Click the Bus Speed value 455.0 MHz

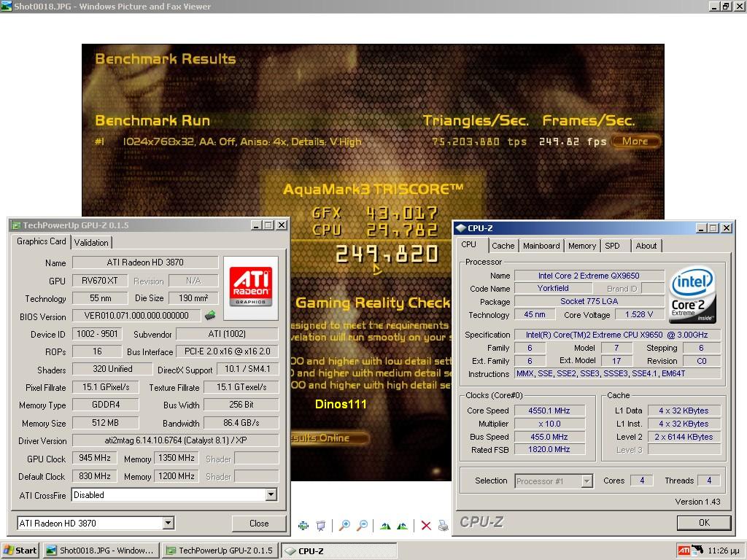549,437
